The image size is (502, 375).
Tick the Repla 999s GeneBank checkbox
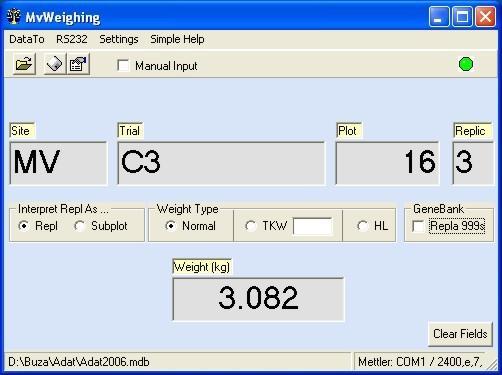(x=418, y=226)
